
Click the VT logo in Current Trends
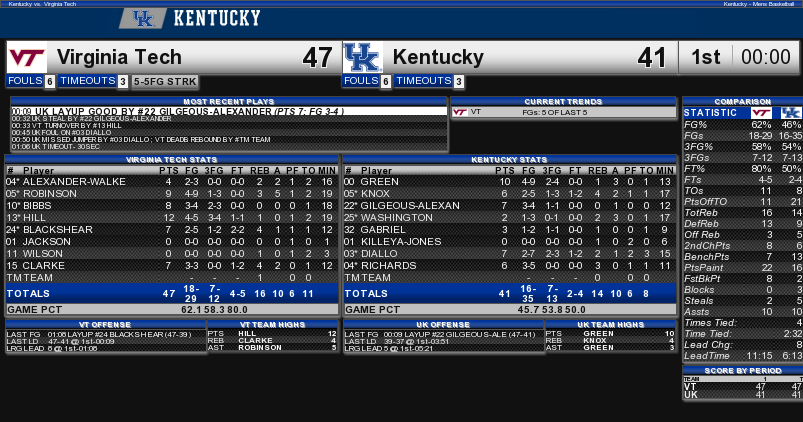point(460,112)
